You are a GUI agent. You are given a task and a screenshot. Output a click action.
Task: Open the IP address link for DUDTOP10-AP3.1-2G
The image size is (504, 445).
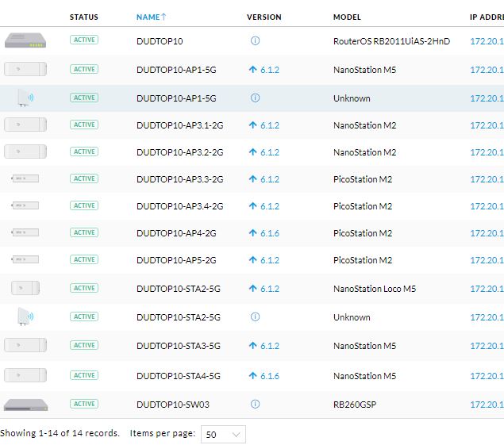click(487, 125)
